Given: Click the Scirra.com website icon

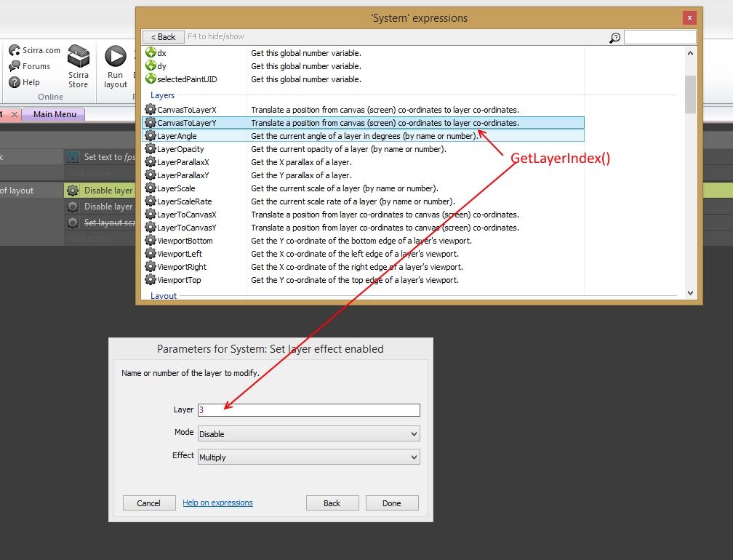Looking at the screenshot, I should [x=15, y=50].
